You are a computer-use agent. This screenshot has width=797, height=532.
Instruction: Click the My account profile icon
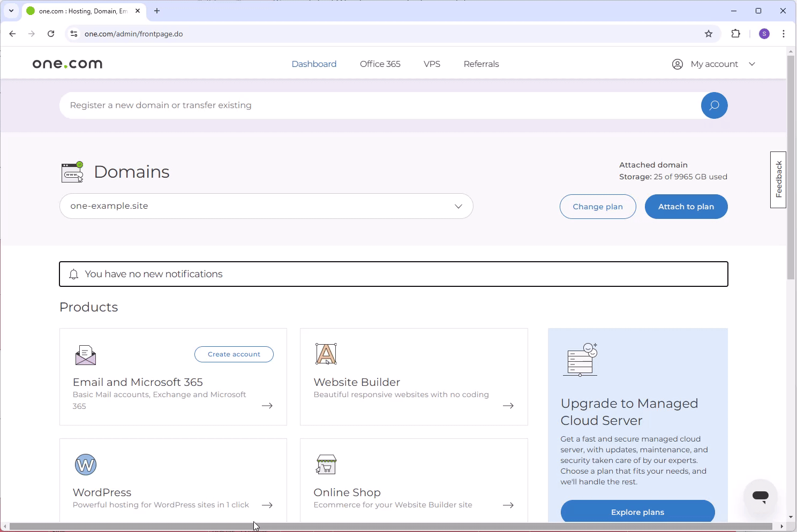coord(677,64)
